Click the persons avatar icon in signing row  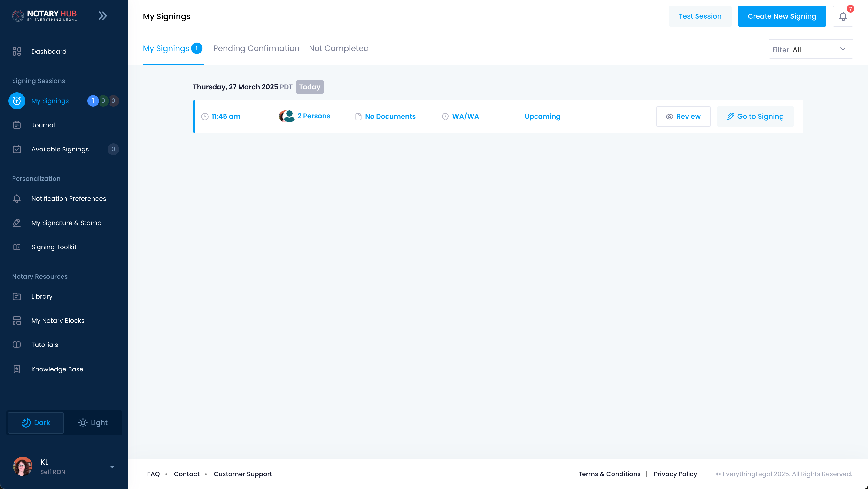coord(287,116)
